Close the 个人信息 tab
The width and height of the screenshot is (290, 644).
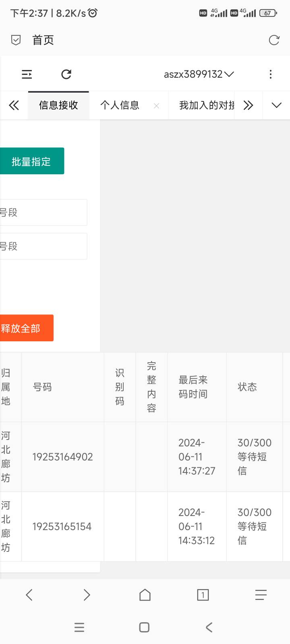pos(157,106)
